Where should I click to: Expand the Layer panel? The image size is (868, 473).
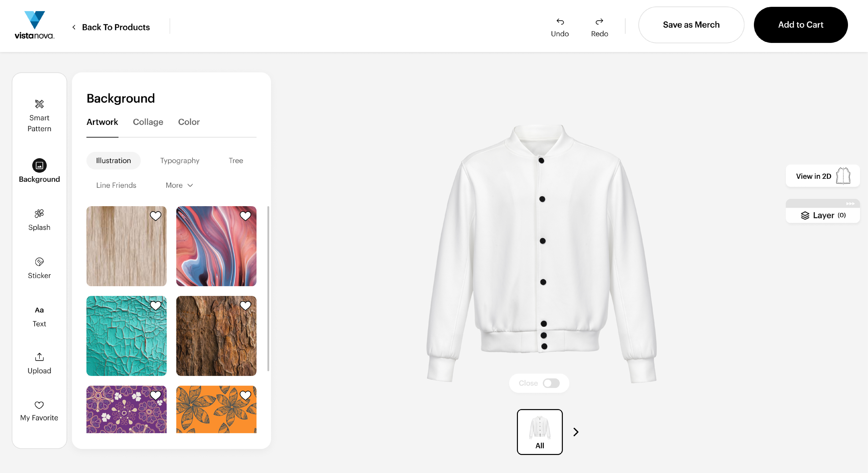(x=823, y=215)
